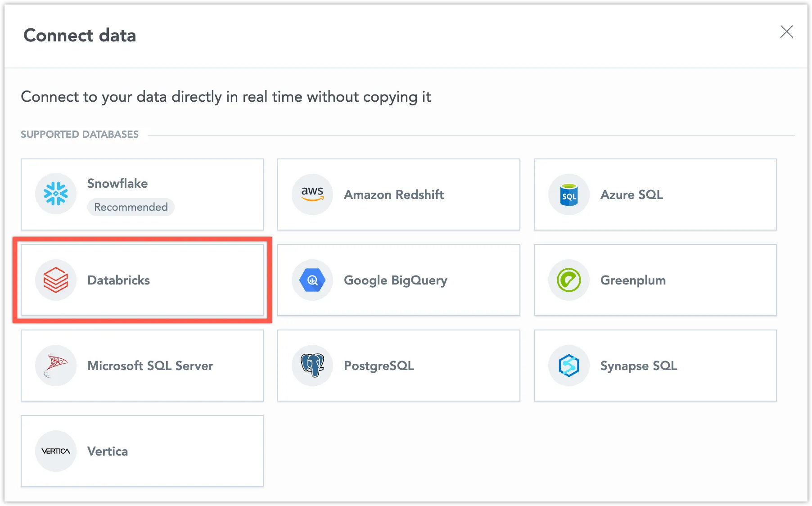The width and height of the screenshot is (812, 506).
Task: Open the Databricks connection tile
Action: pyautogui.click(x=142, y=280)
